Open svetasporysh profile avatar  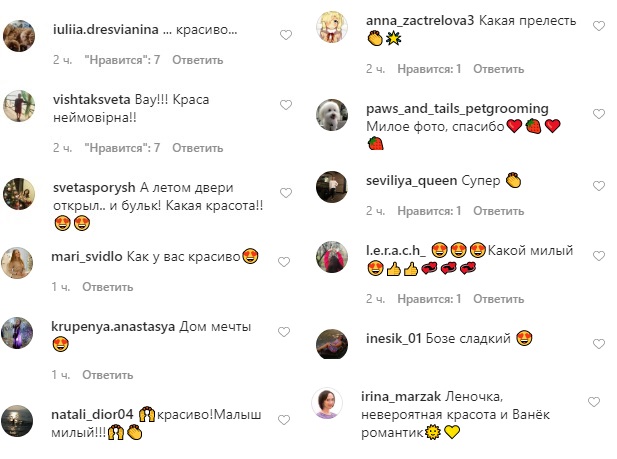19,194
